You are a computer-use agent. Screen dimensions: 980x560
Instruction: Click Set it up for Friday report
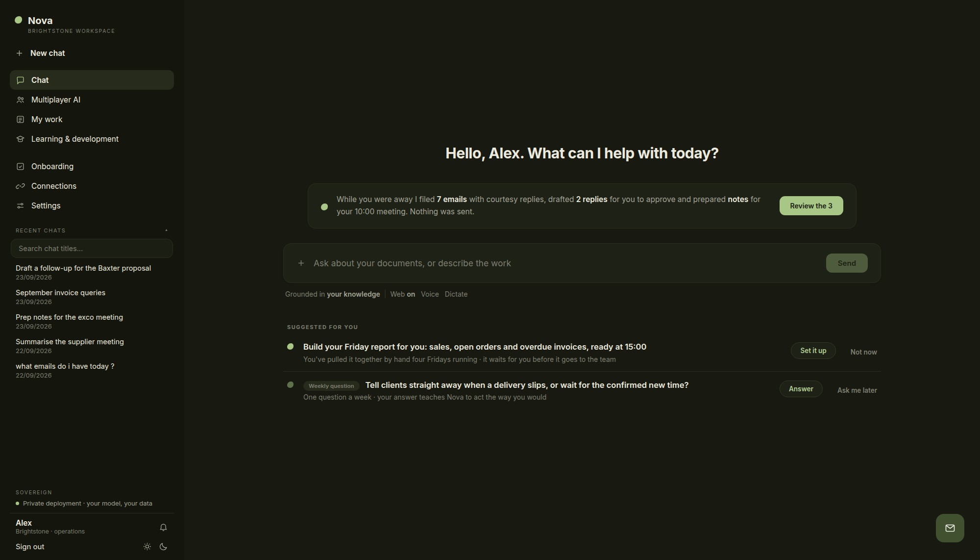point(813,351)
